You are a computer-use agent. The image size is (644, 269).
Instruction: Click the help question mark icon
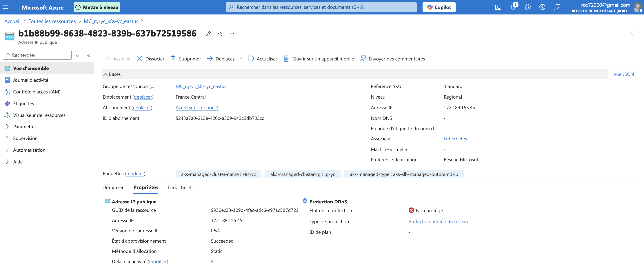click(542, 7)
